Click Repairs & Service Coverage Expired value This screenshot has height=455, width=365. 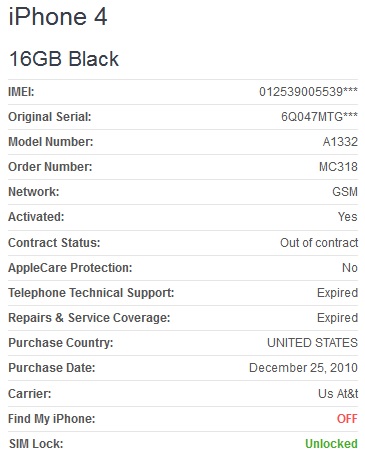pyautogui.click(x=337, y=318)
